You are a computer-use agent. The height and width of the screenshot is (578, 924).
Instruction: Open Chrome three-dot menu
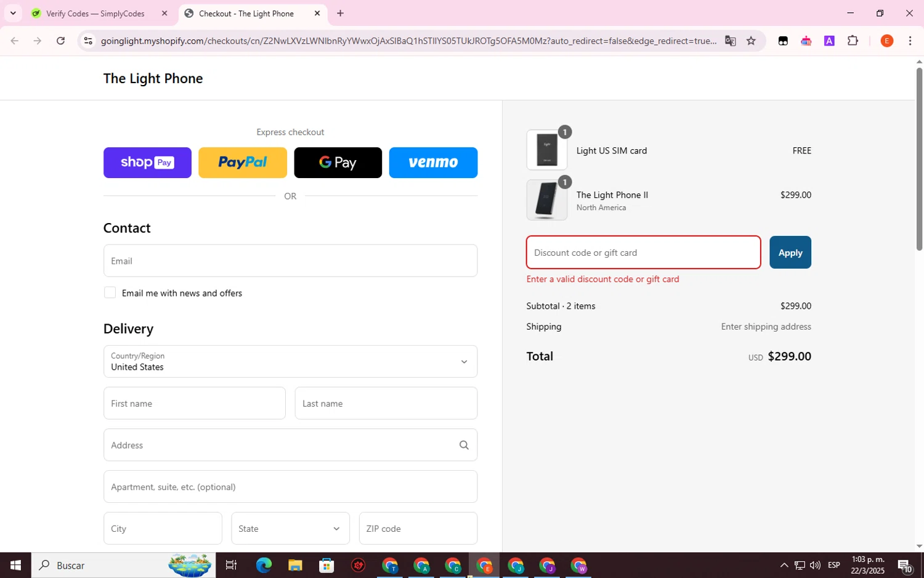[910, 41]
